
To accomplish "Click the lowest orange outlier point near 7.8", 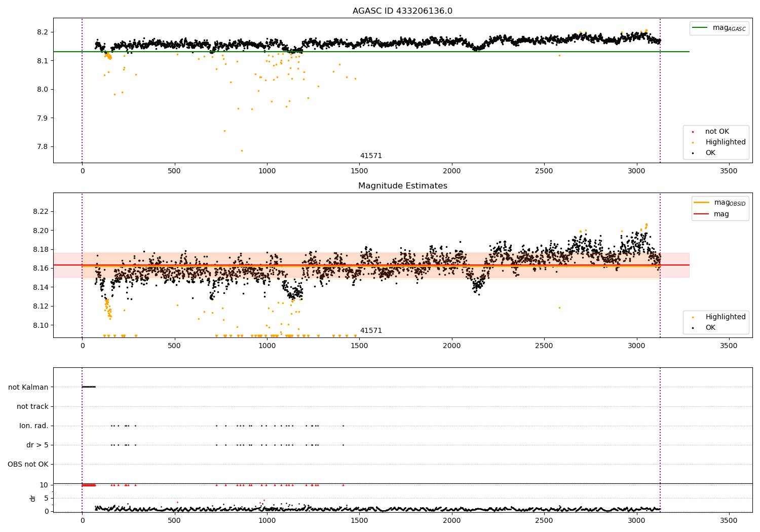I will pos(242,150).
